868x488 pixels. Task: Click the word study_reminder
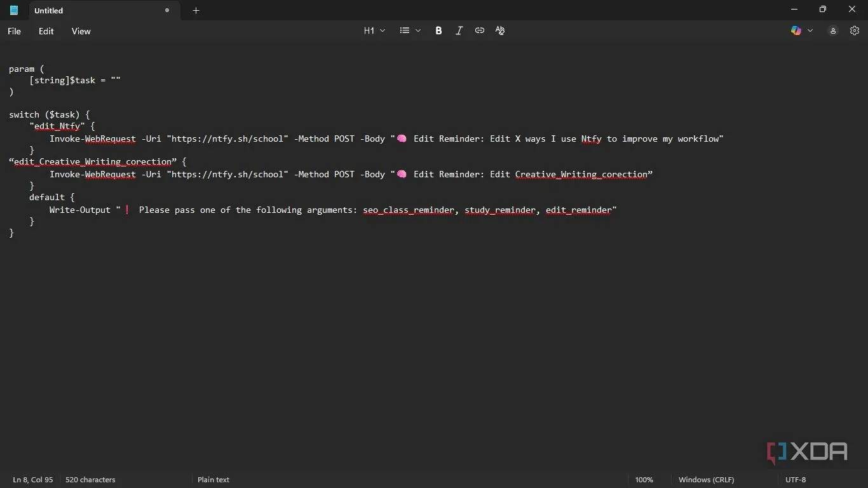click(500, 210)
